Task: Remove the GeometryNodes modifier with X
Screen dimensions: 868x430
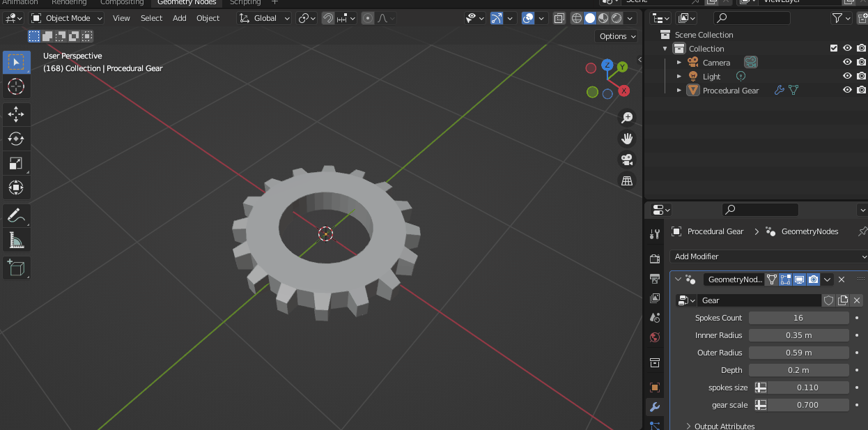Action: (x=842, y=279)
